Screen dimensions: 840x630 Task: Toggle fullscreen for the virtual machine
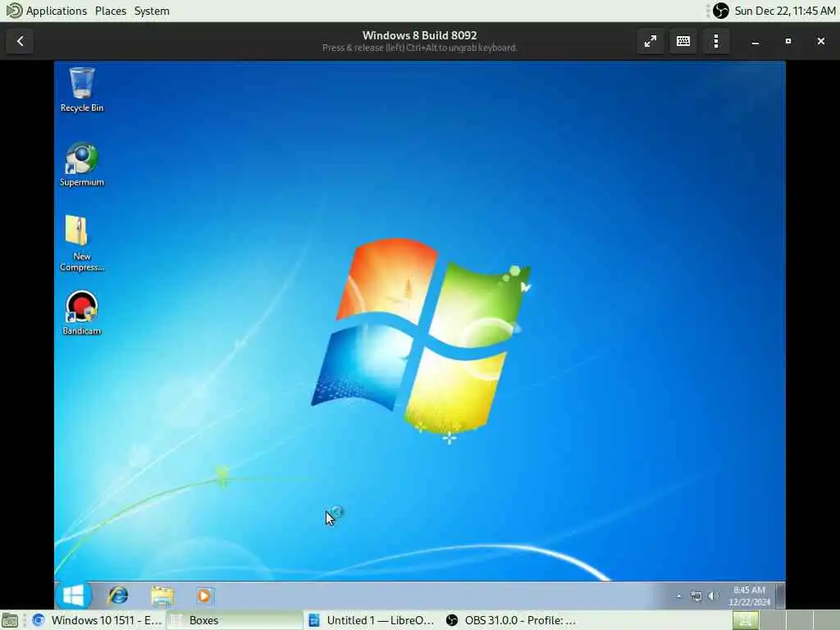(x=650, y=41)
